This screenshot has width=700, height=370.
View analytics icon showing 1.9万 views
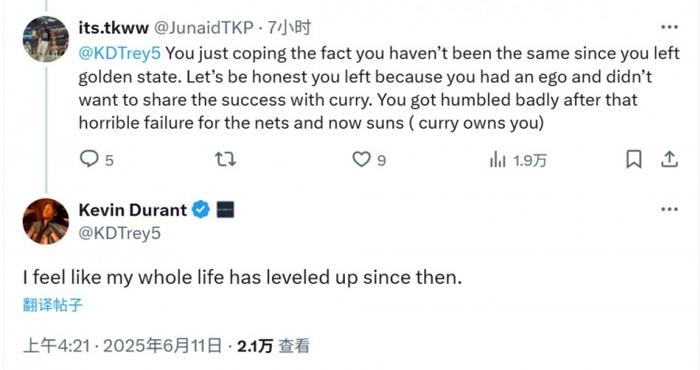coord(498,159)
